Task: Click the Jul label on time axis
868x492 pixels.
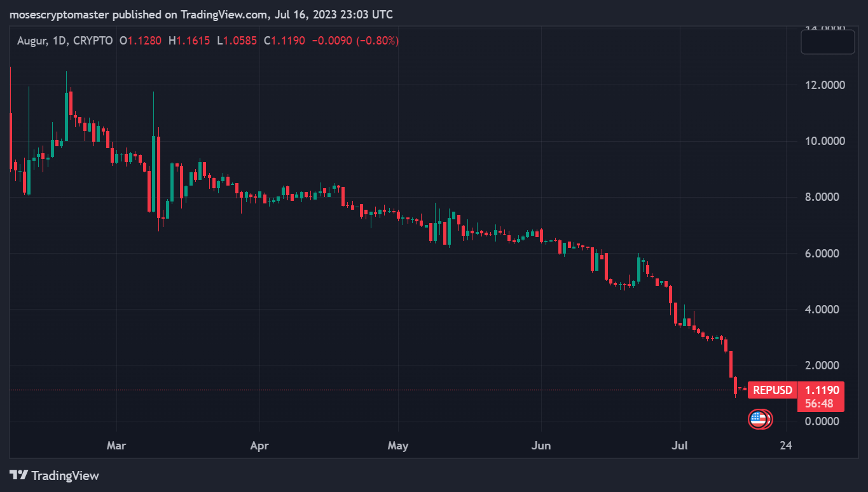Action: 680,446
